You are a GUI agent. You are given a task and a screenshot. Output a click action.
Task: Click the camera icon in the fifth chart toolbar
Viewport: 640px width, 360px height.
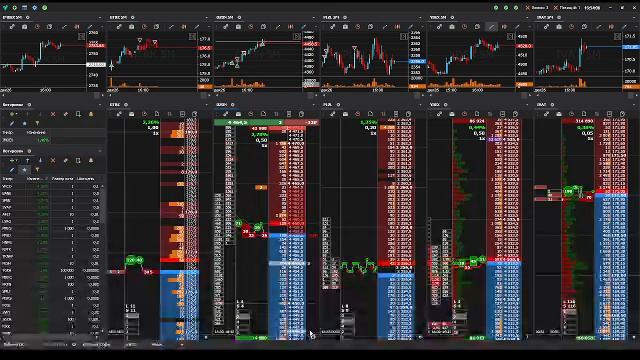[452, 27]
